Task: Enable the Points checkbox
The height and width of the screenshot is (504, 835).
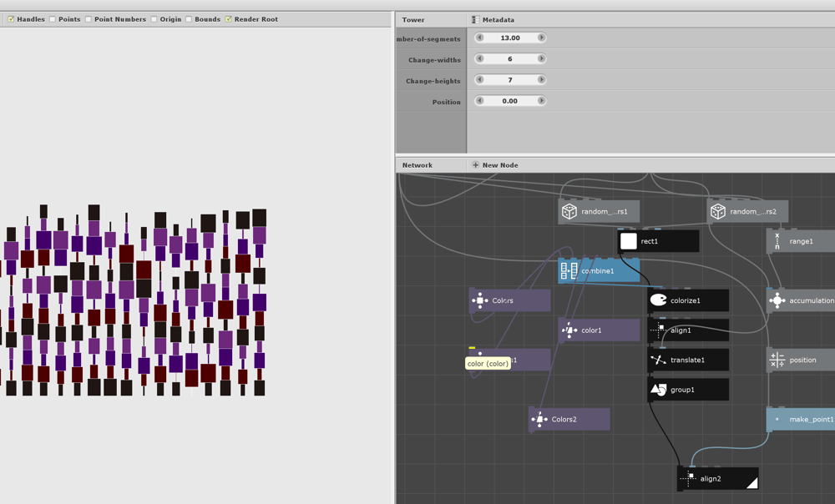Action: (x=52, y=19)
